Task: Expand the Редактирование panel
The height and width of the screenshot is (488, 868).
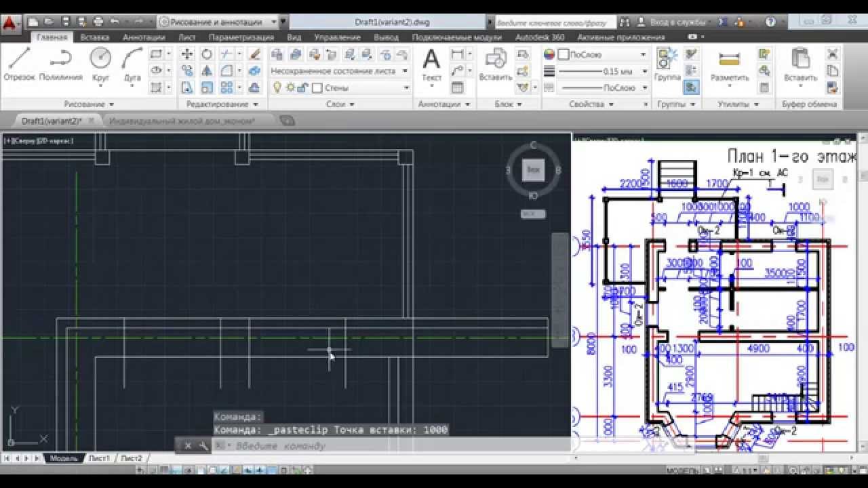Action: click(222, 104)
